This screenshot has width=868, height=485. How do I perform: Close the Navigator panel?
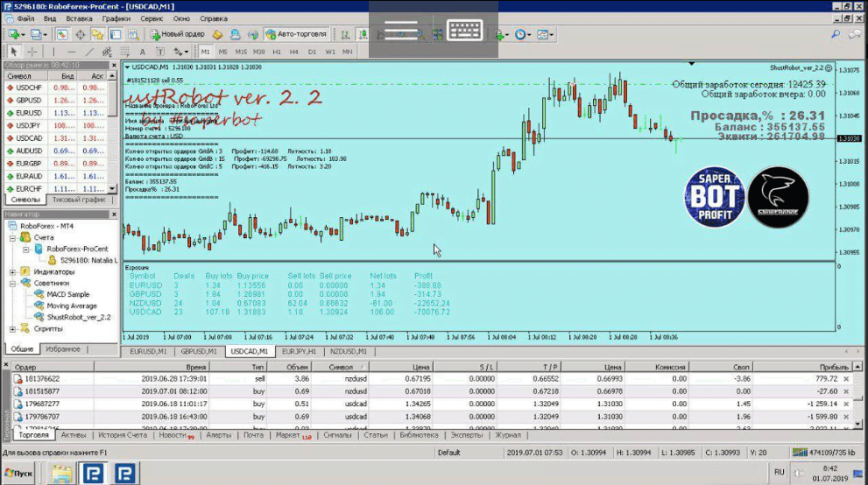pos(112,214)
